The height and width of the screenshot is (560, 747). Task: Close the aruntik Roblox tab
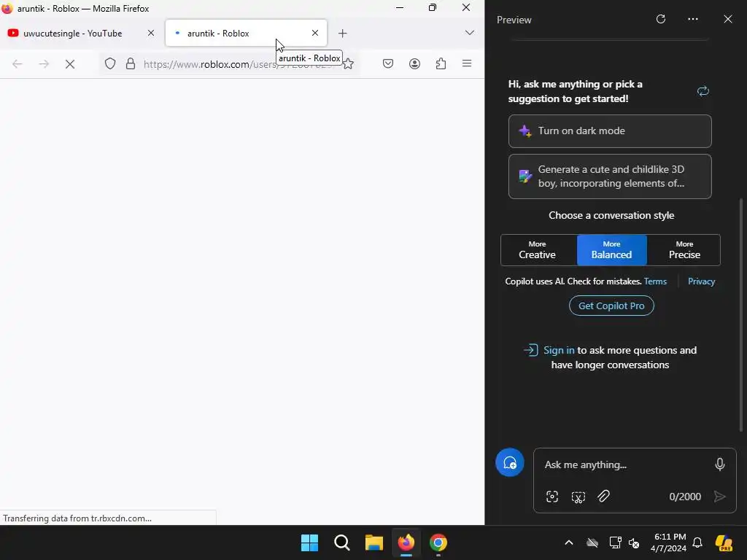(315, 33)
